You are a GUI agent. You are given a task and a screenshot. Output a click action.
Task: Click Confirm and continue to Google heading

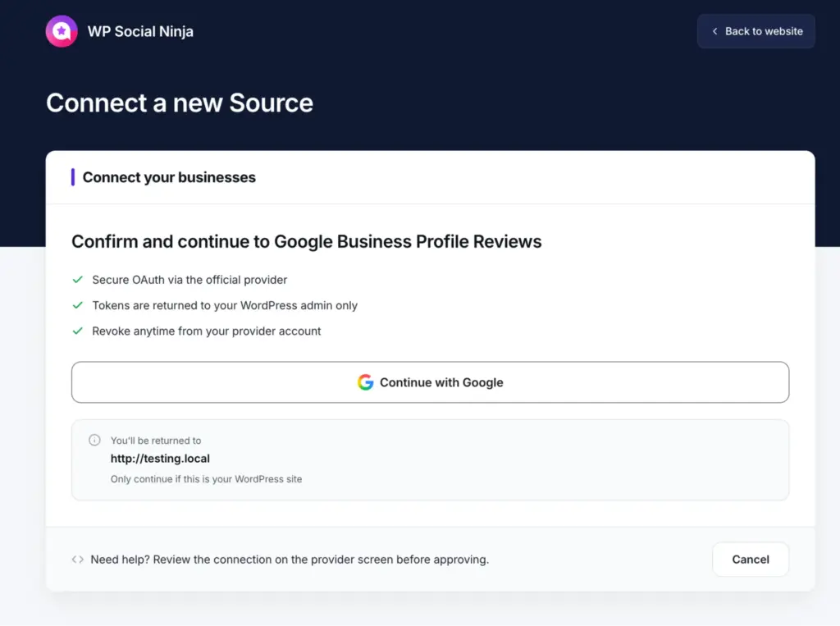(x=307, y=241)
